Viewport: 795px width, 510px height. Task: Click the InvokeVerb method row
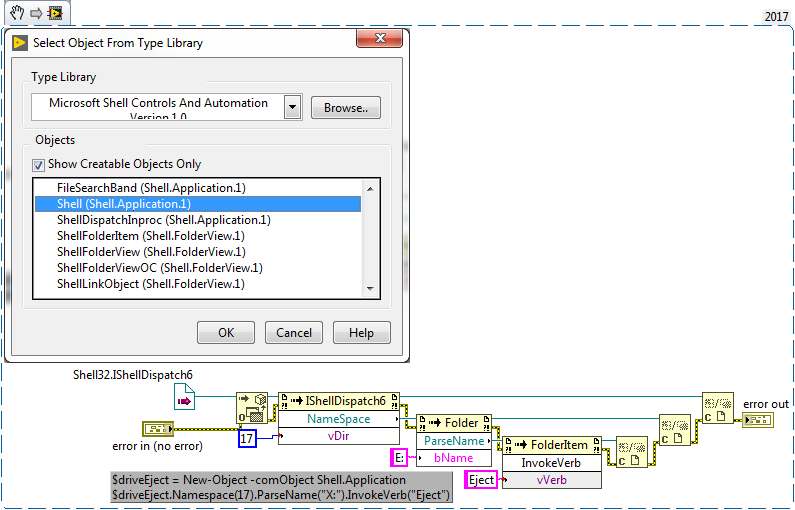coord(552,463)
